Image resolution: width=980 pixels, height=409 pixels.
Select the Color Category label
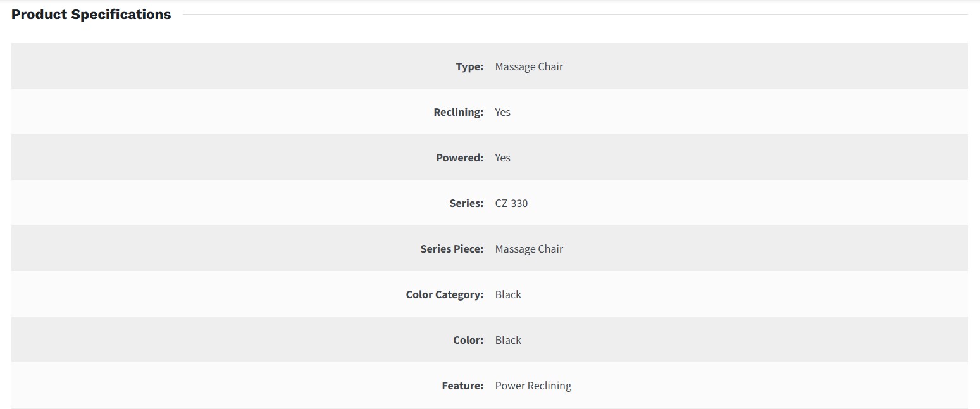click(x=444, y=294)
